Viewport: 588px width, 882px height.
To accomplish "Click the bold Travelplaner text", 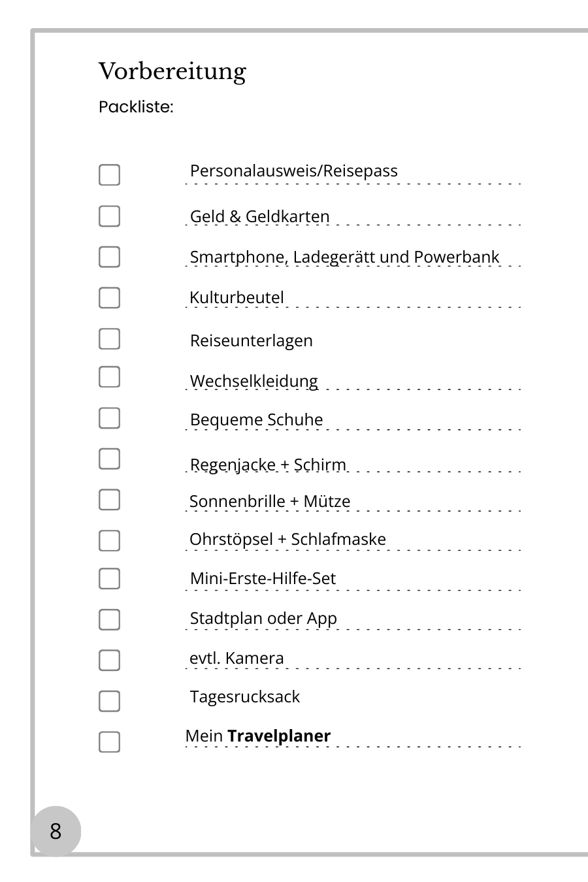I will coord(279,736).
